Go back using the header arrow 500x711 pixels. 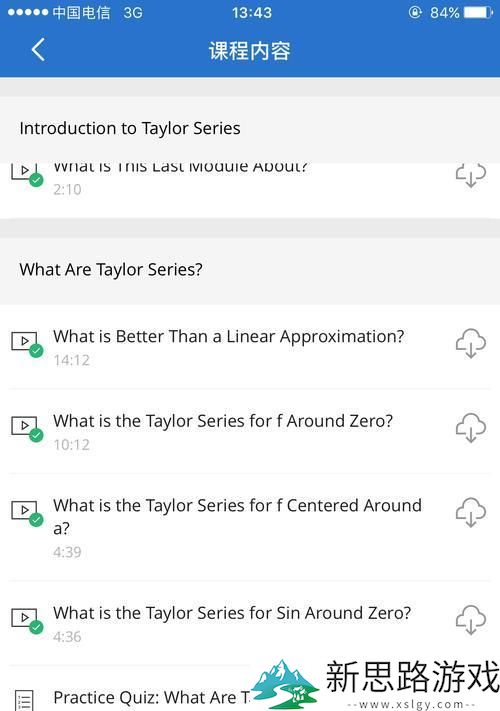(x=38, y=49)
